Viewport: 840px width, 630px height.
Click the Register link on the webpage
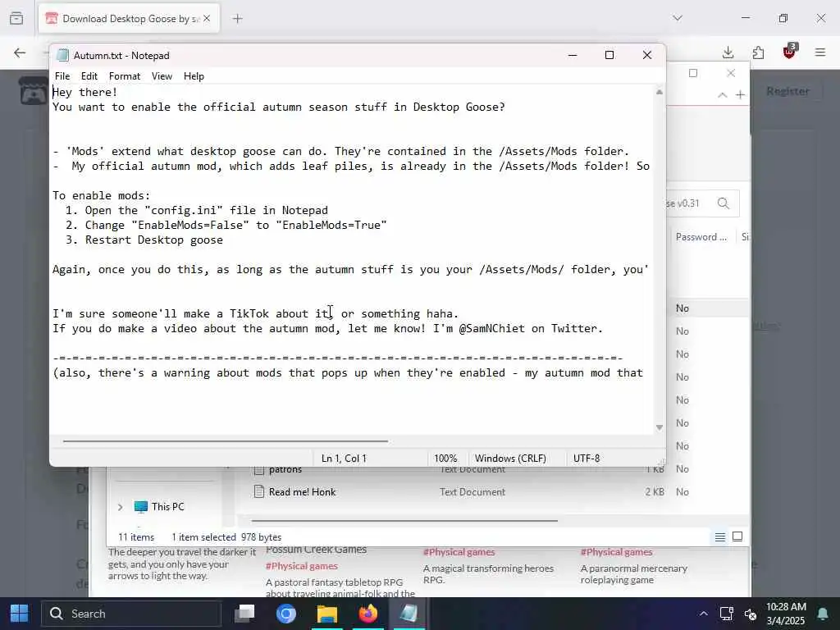coord(787,91)
